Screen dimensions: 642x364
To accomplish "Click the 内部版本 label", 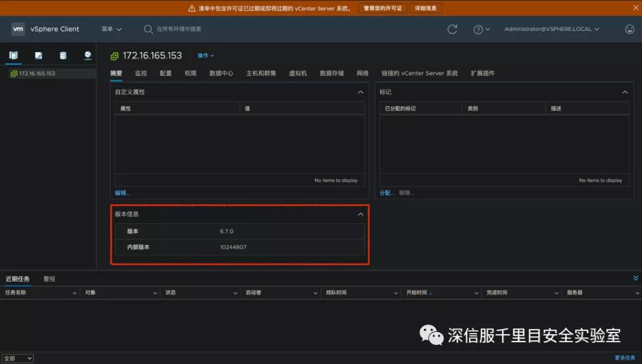I will [138, 247].
